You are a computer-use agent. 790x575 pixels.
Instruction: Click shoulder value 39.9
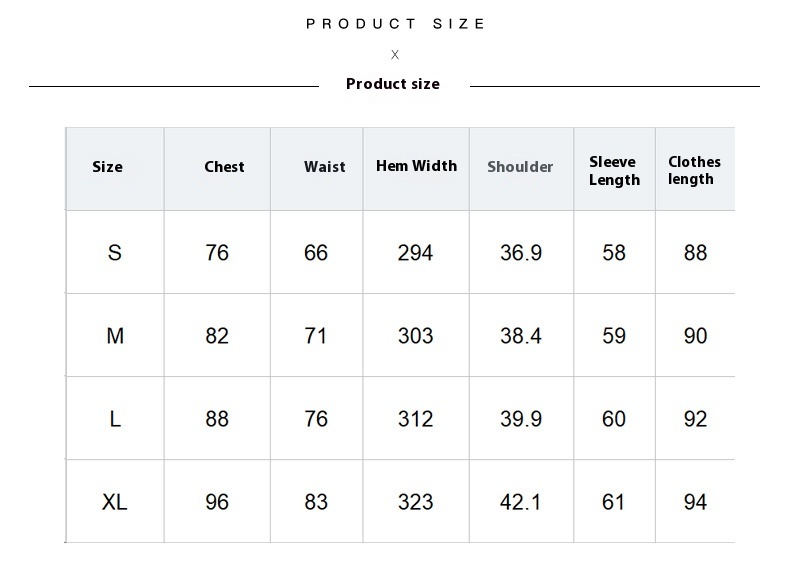click(521, 419)
